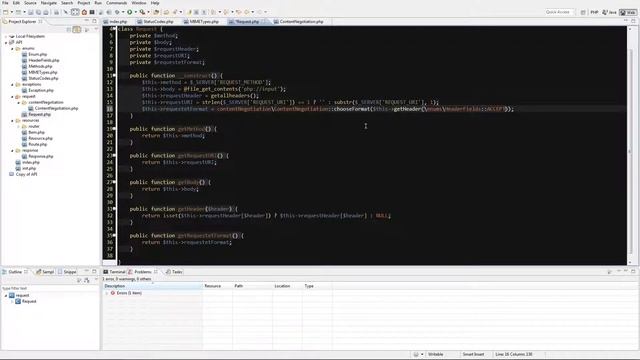Viewport: 640px width, 360px height.
Task: Expand the router folder
Action: click(x=18, y=127)
